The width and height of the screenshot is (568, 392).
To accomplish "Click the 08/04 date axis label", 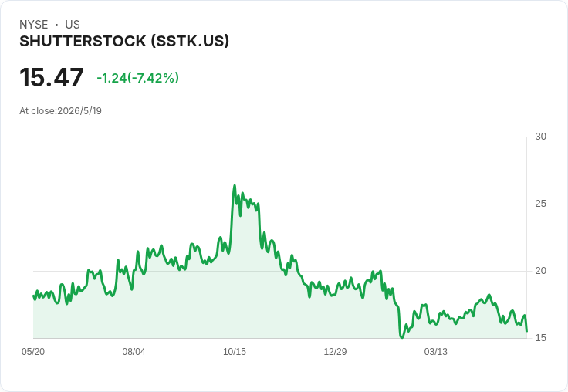I will tap(134, 351).
